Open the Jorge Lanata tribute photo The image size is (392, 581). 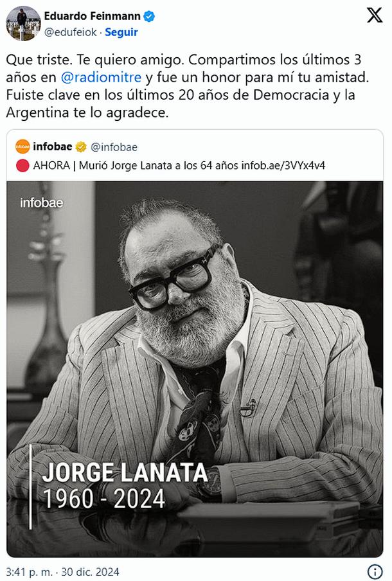[195, 369]
